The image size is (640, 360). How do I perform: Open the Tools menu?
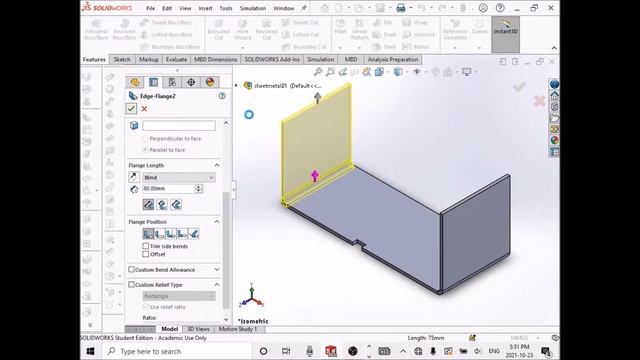coord(226,8)
